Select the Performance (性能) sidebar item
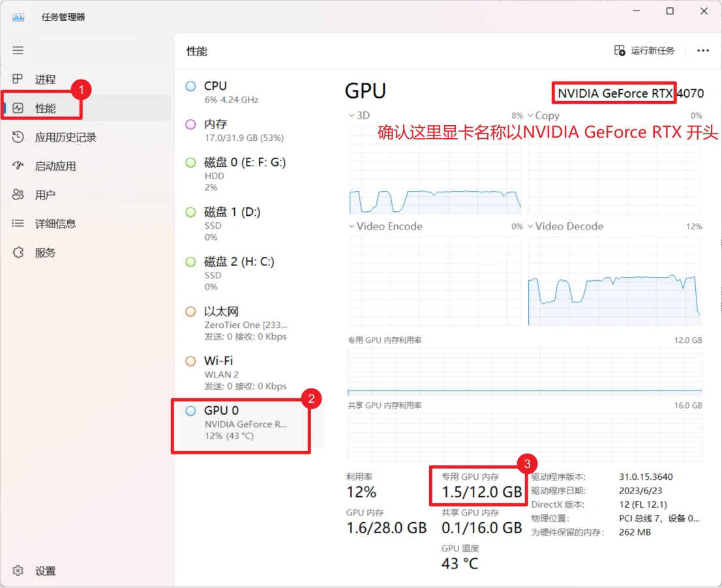722x588 pixels. click(45, 108)
